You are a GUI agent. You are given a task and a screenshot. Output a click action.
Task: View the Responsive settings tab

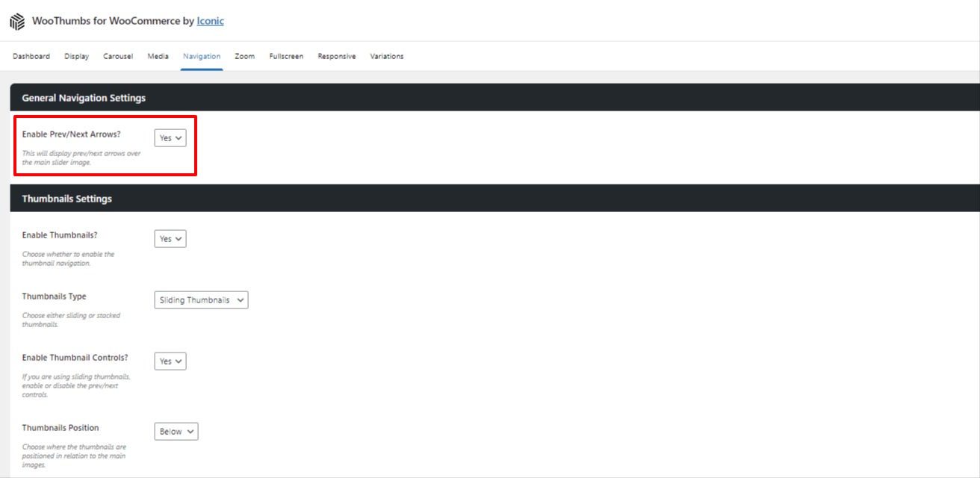336,56
